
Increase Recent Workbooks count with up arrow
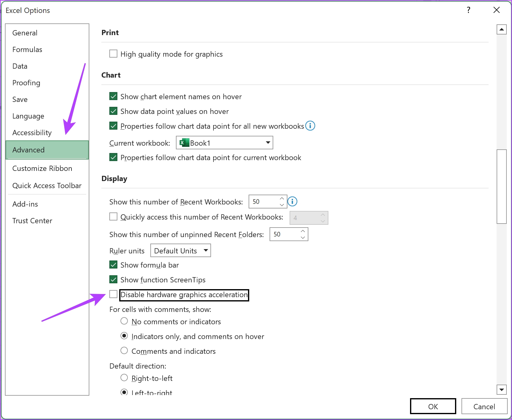282,199
